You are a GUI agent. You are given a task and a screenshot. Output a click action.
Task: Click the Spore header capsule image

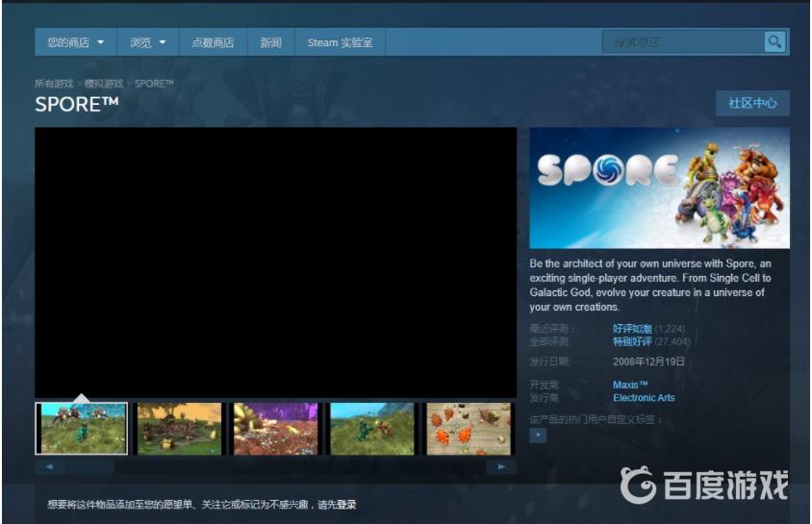pyautogui.click(x=659, y=188)
